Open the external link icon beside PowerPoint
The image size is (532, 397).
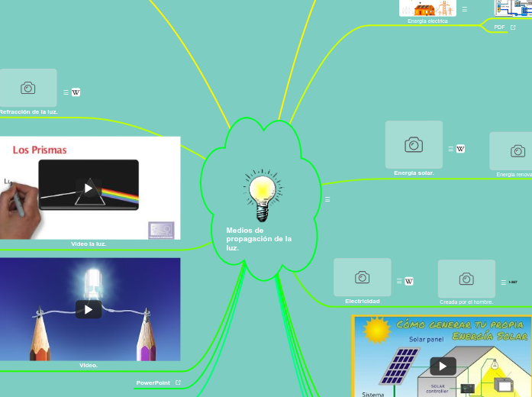pyautogui.click(x=178, y=382)
